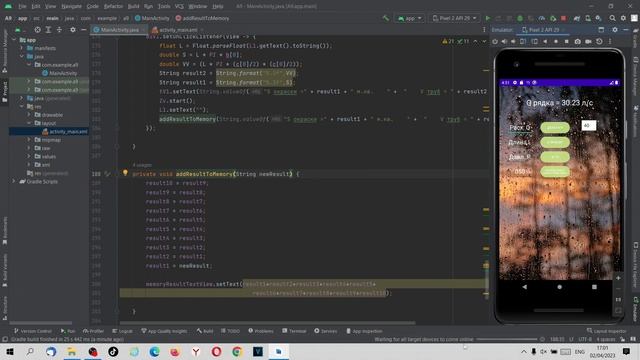Click emulator toolbar Overview square icon

pyautogui.click(x=567, y=41)
